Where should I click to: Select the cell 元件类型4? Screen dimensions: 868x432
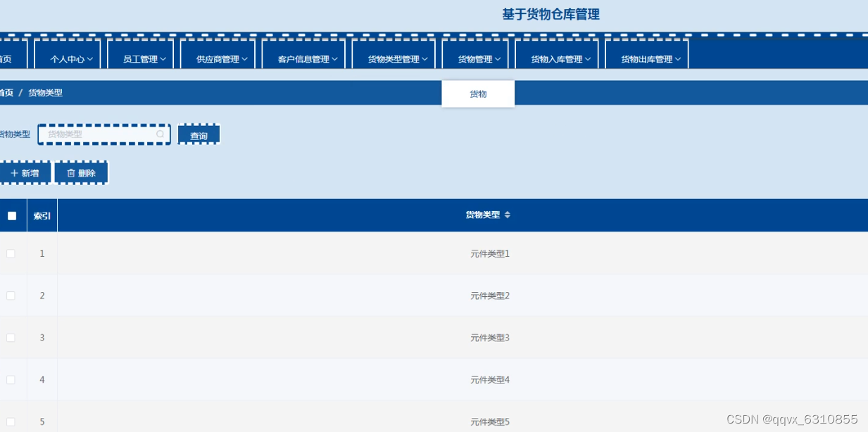coord(490,380)
